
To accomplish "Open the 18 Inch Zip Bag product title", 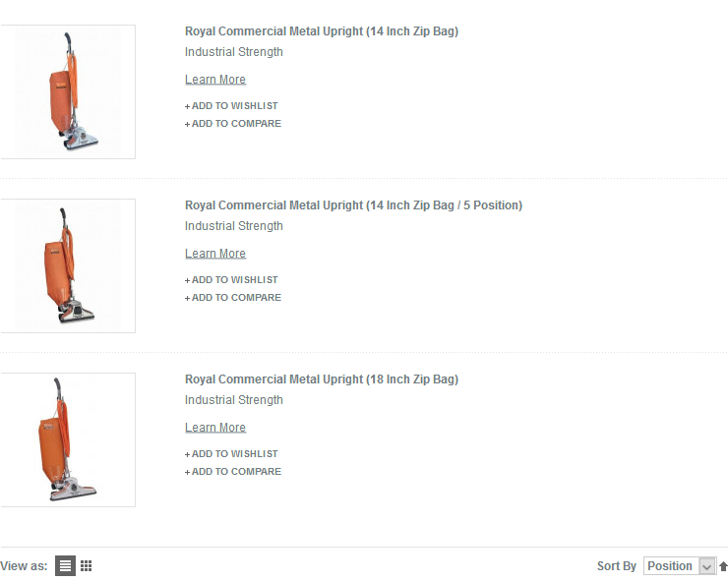I will click(x=322, y=379).
